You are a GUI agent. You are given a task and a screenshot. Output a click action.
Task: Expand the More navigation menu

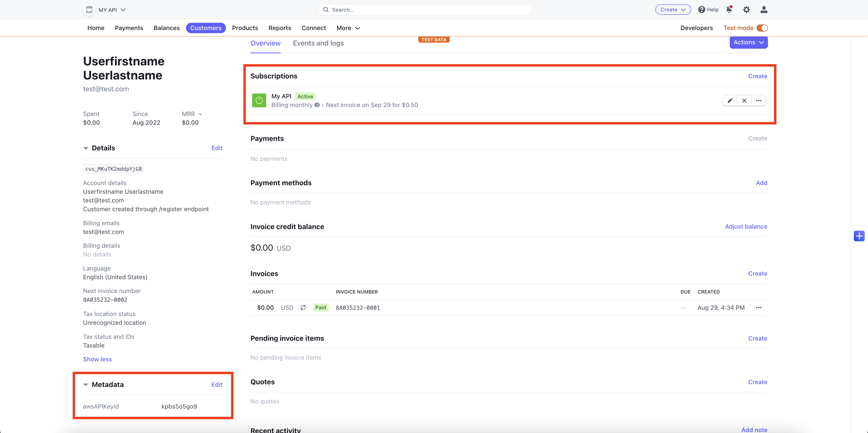(x=348, y=28)
